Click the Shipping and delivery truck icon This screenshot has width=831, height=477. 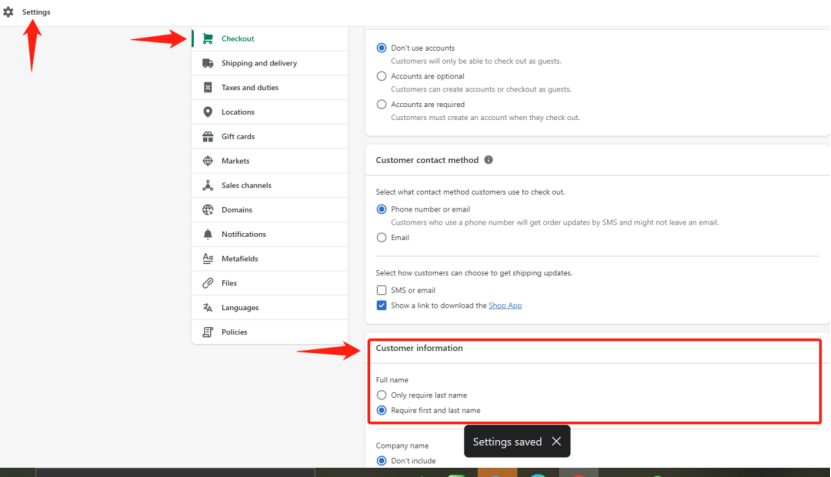tap(208, 63)
